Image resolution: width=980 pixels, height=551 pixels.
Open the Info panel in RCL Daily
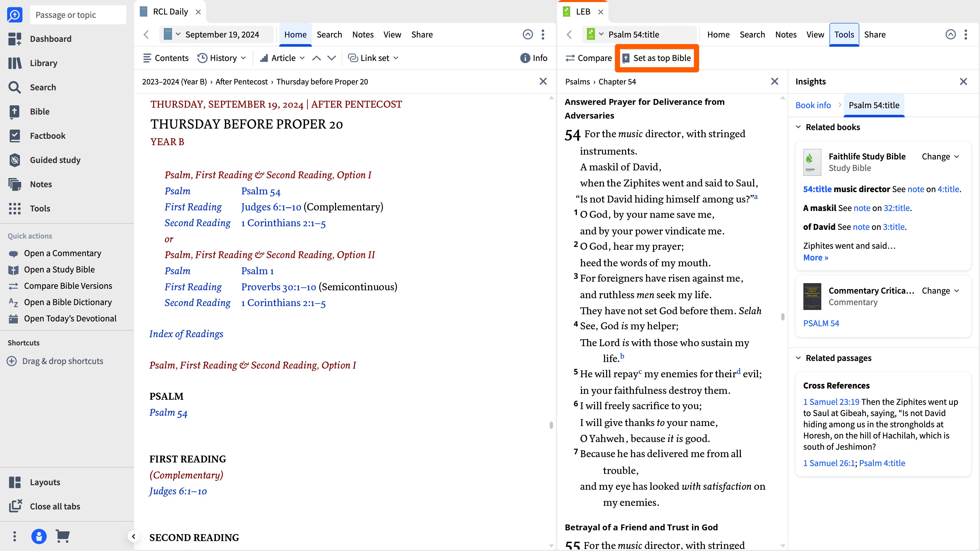coord(534,58)
